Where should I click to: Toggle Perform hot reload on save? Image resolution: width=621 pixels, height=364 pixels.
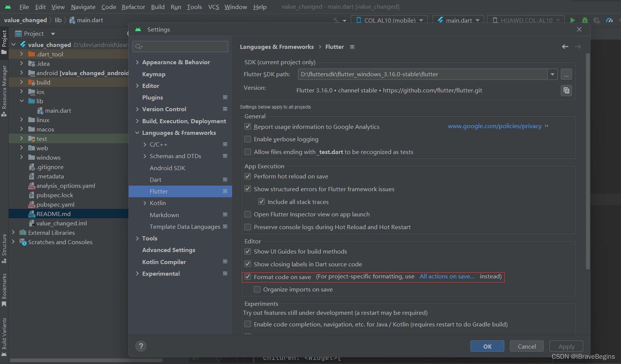point(247,176)
